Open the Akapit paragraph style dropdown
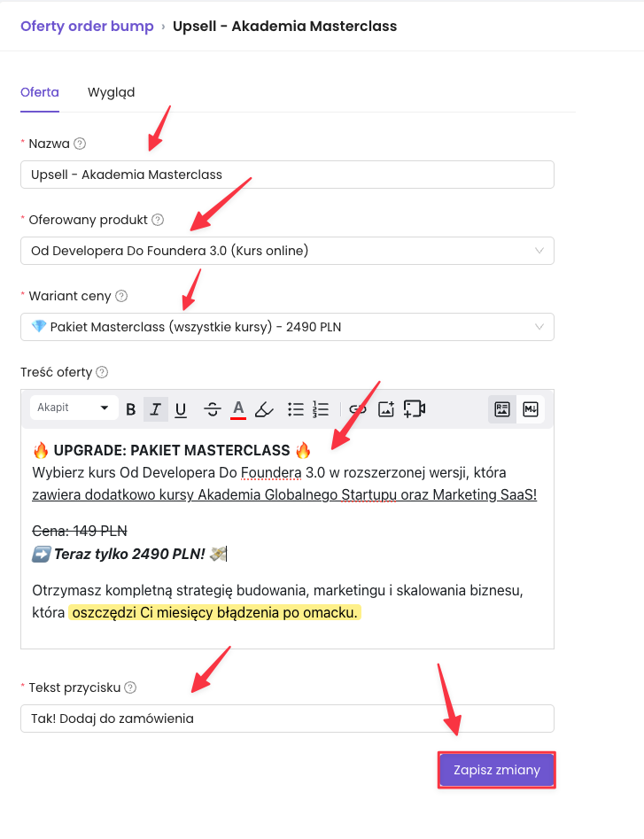The image size is (644, 839). tap(73, 408)
